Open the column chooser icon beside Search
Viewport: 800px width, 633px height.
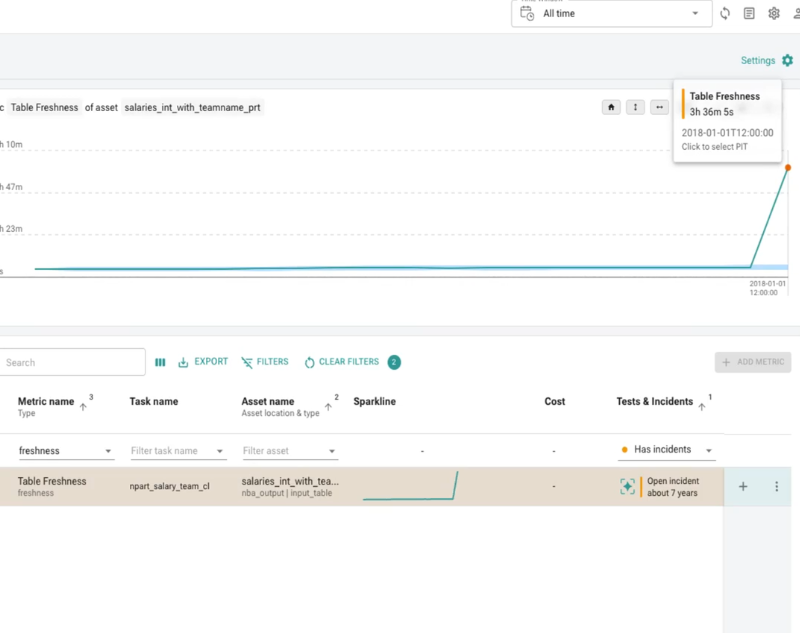160,362
